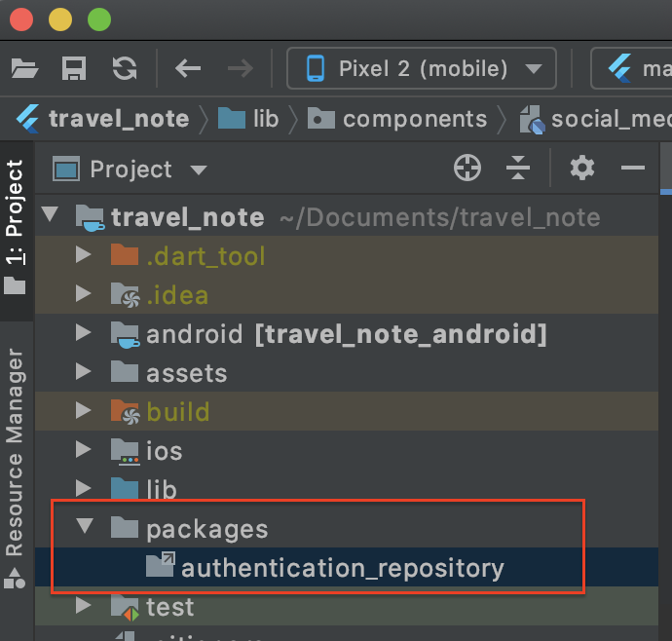Open the Resource Manager side tab
Image resolution: width=672 pixels, height=641 pixels.
(x=16, y=468)
